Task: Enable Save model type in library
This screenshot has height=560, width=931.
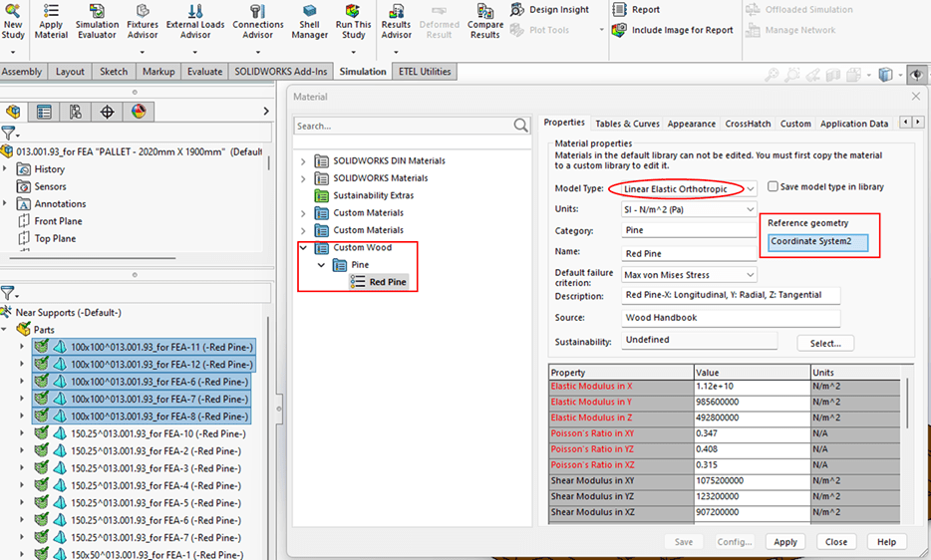Action: point(774,187)
